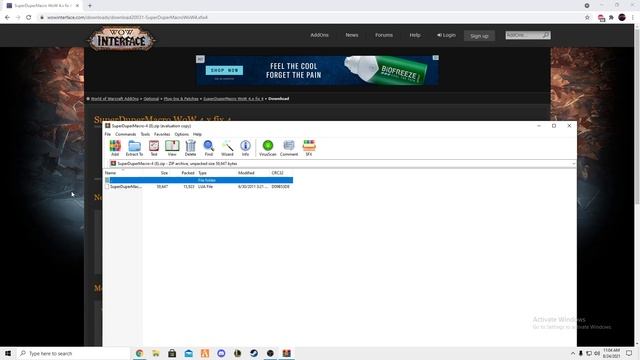Screen dimensions: 640x360
Task: Close the Biofreeze ad banner
Action: (436, 58)
